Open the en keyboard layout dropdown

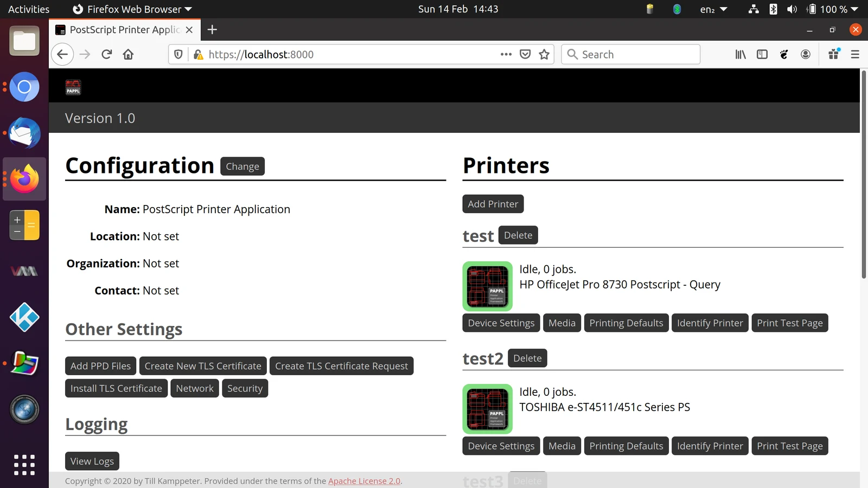click(713, 9)
